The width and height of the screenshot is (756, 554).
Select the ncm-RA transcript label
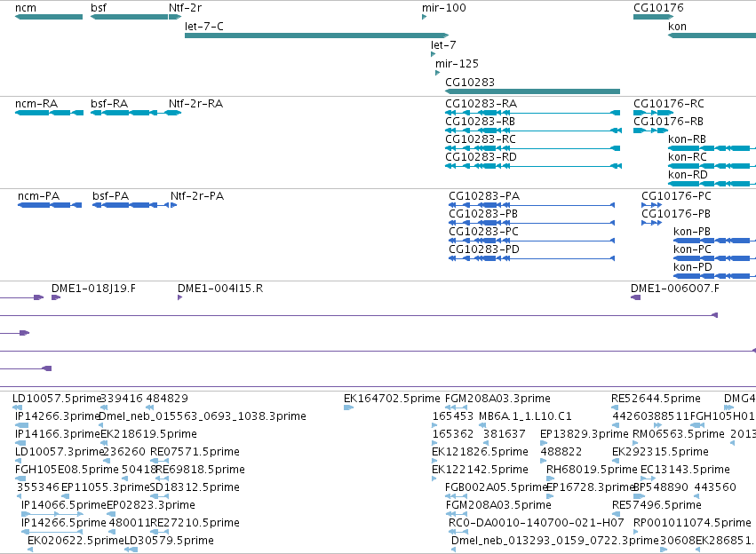36,104
